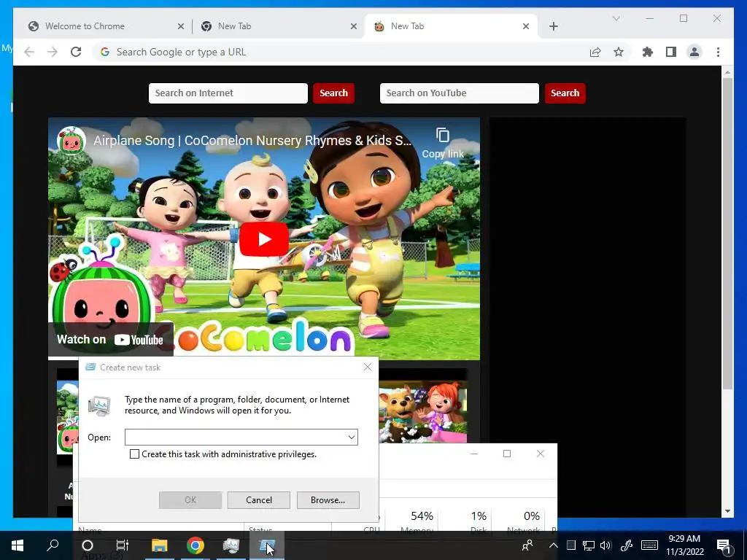This screenshot has height=560, width=747.
Task: Select the Create new task taskbar icon
Action: click(267, 545)
